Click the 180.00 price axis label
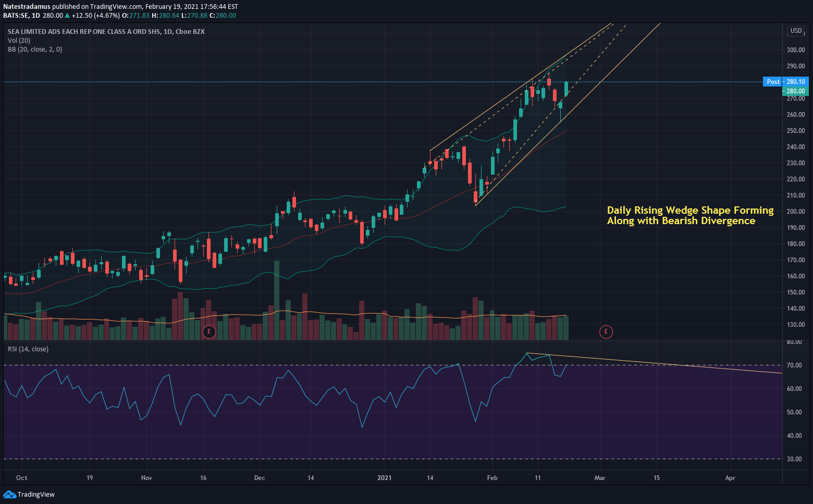This screenshot has width=813, height=504. (x=796, y=244)
